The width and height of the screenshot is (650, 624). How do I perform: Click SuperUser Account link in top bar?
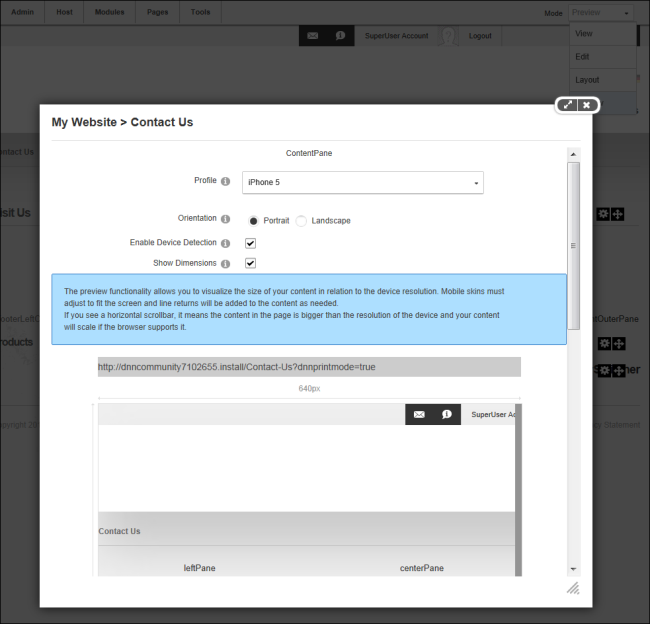(396, 36)
